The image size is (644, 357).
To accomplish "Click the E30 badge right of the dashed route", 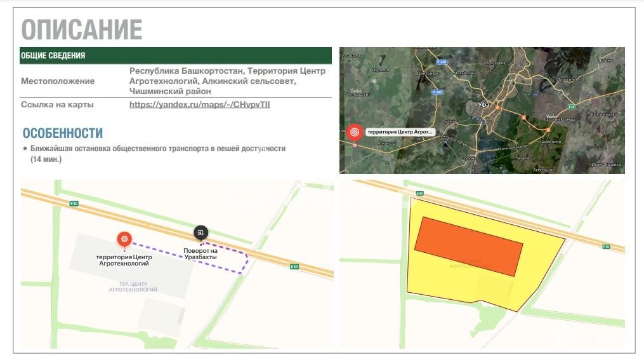I will pyautogui.click(x=294, y=267).
